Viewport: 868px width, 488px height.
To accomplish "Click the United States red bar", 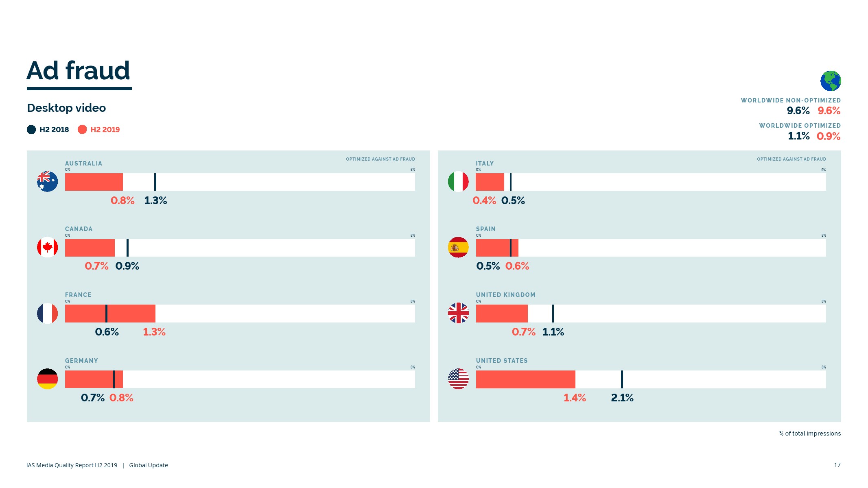I will (x=525, y=379).
